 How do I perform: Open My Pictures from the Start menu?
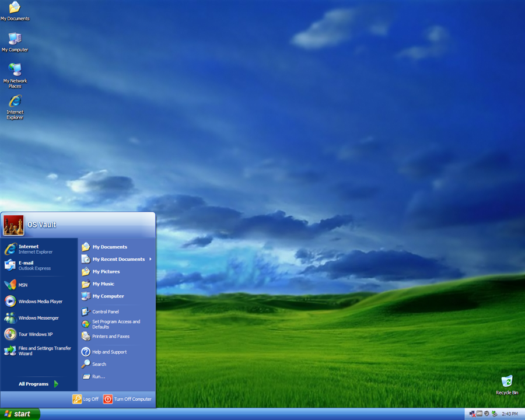tap(117, 272)
